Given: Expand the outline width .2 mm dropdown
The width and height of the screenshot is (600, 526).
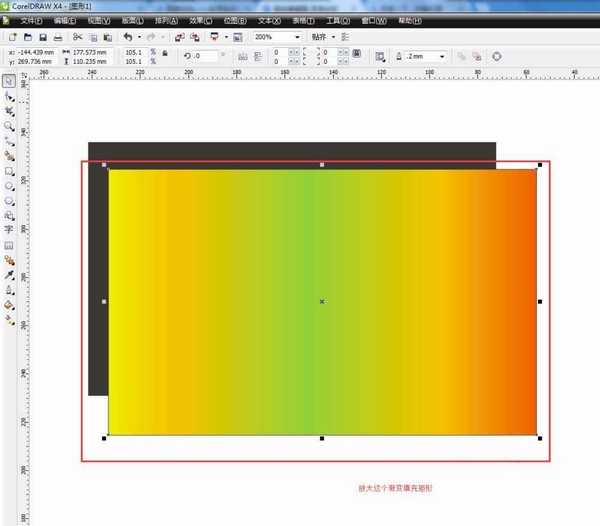Looking at the screenshot, I should [443, 56].
